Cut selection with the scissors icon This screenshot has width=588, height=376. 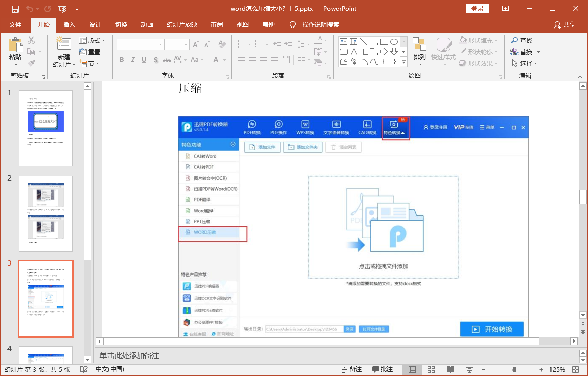click(31, 40)
